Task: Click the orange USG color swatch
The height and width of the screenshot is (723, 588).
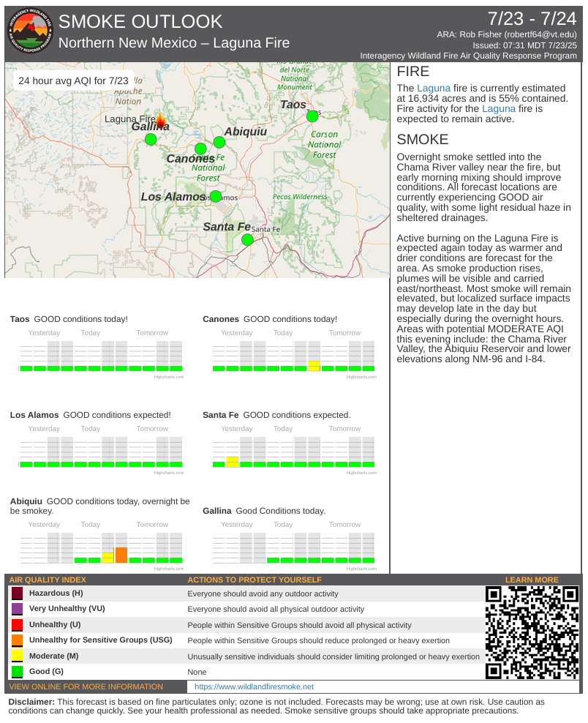Action: click(18, 640)
